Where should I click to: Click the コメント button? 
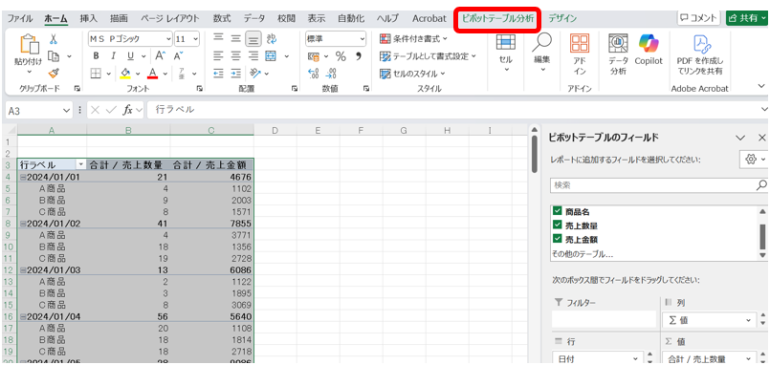click(x=698, y=18)
